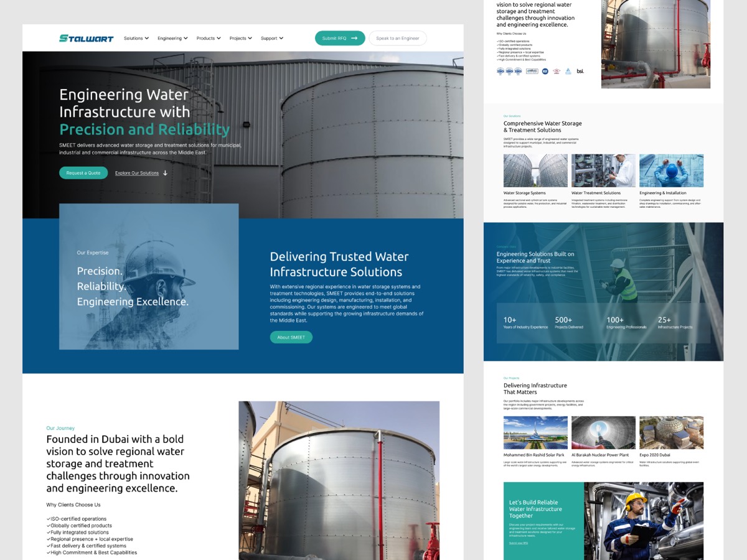This screenshot has height=560, width=747.
Task: Click the Delivering Trusted Water Infrastructure Solutions heading
Action: click(339, 264)
